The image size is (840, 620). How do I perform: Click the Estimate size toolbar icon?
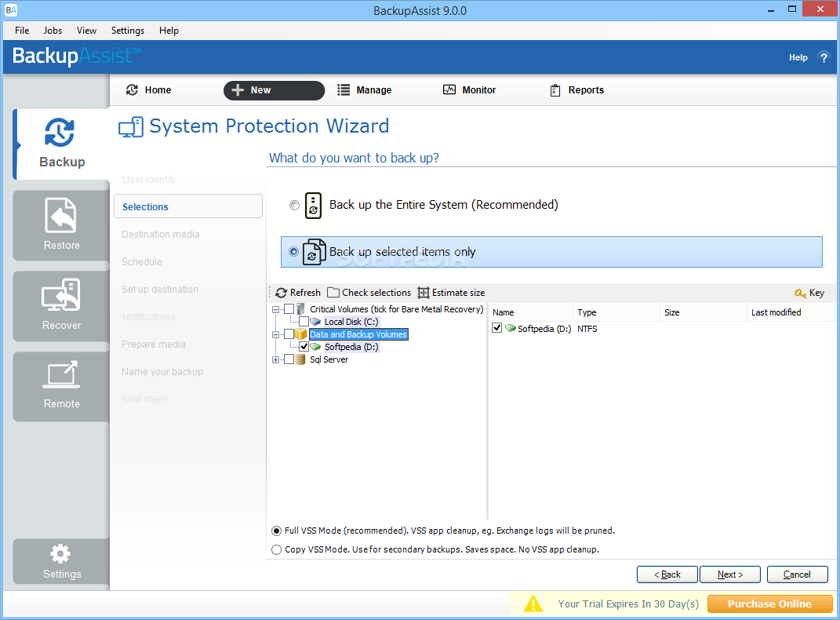tap(424, 293)
